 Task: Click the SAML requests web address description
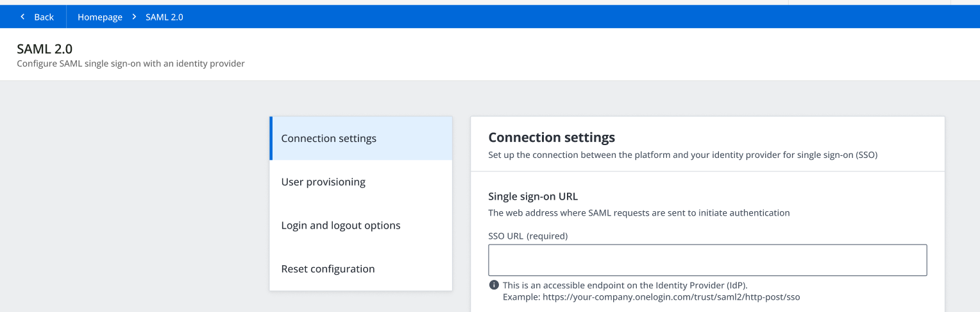(639, 212)
